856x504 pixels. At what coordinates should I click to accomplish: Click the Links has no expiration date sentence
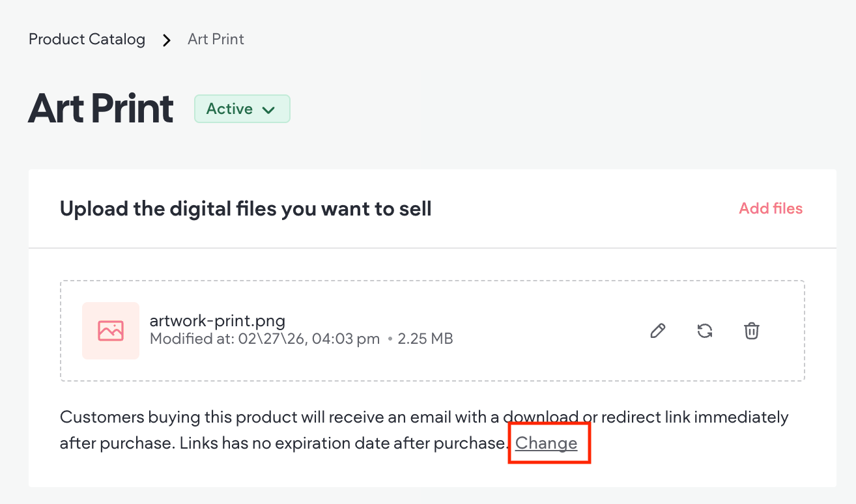coord(343,443)
